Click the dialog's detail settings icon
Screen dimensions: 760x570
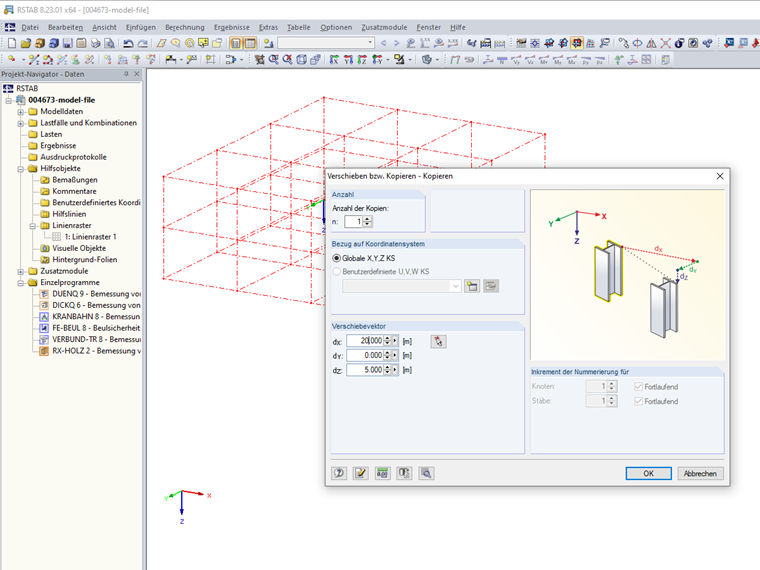click(404, 473)
